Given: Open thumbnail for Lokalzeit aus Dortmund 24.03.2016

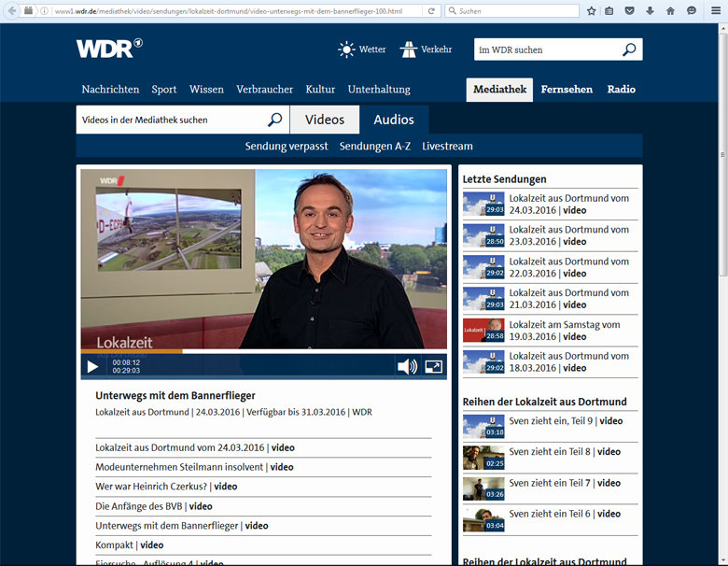Looking at the screenshot, I should tap(483, 205).
